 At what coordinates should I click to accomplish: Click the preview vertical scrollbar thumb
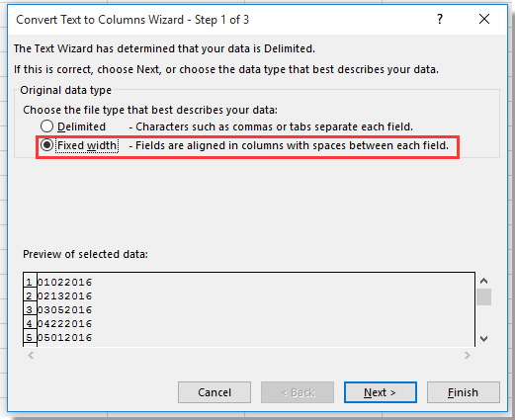(x=483, y=296)
